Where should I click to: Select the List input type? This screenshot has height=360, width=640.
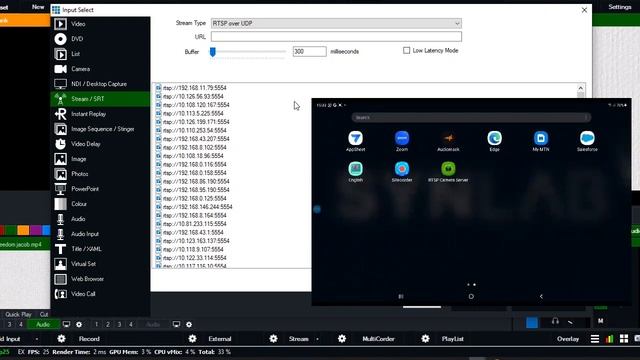pos(100,54)
